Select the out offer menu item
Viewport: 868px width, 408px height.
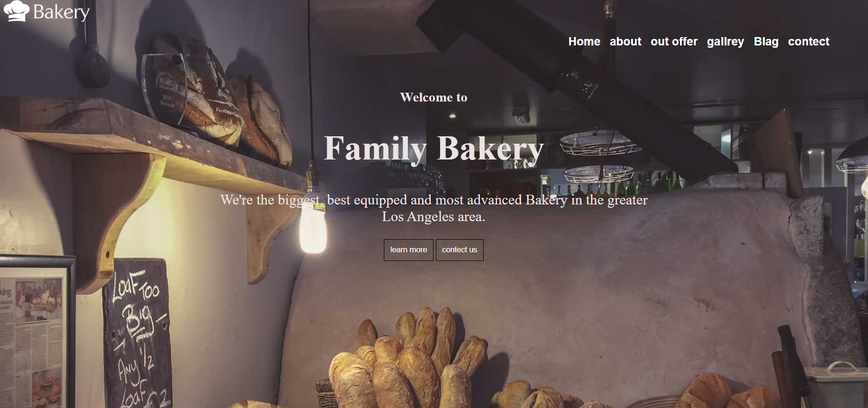(674, 42)
